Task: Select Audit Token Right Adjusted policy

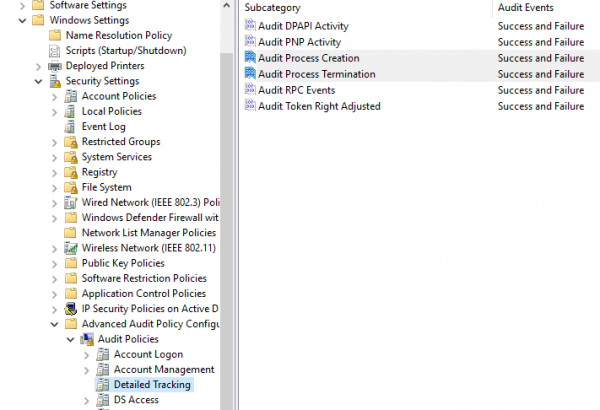Action: click(318, 106)
